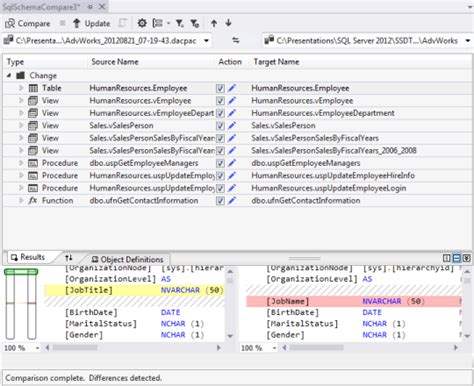Click pencil action icon for Sales.vSalesPerson
This screenshot has height=386, width=474.
tap(232, 125)
